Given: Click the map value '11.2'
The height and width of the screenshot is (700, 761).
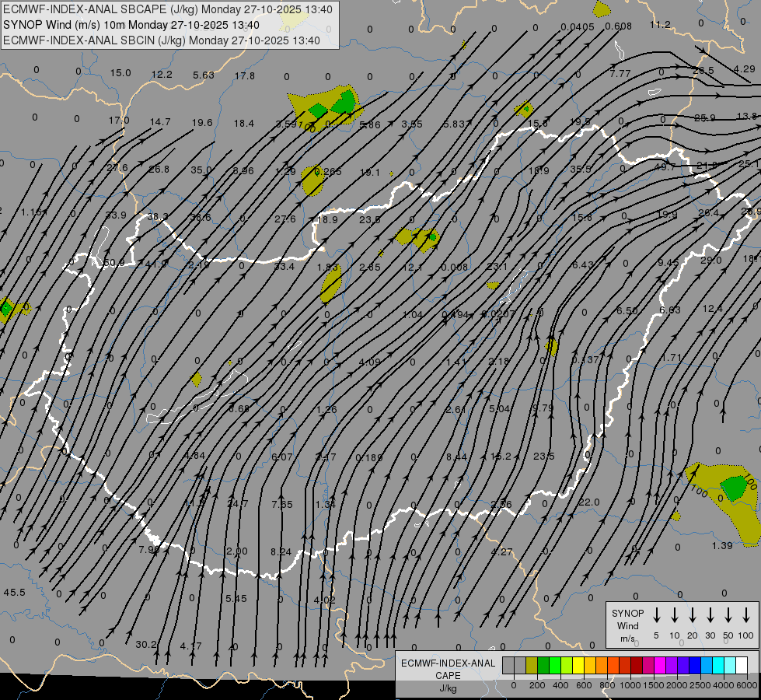Looking at the screenshot, I should point(660,24).
